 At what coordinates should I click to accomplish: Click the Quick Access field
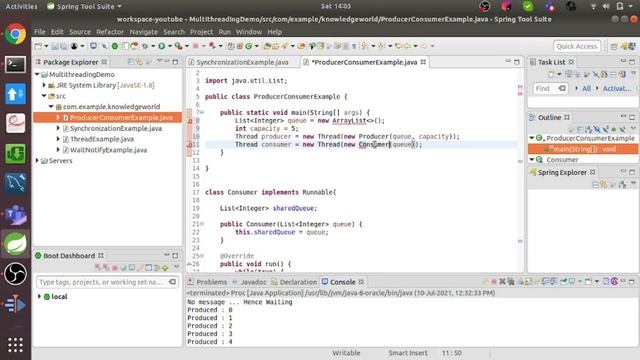pos(577,46)
